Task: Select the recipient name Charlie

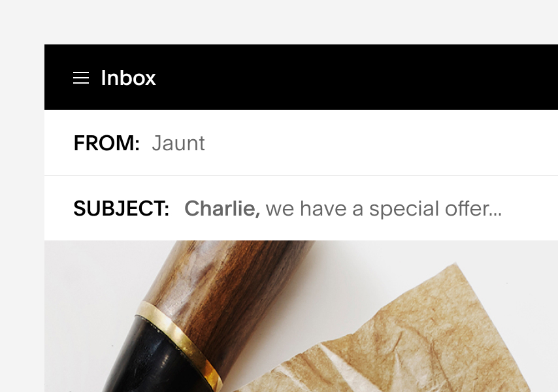Action: (x=223, y=208)
